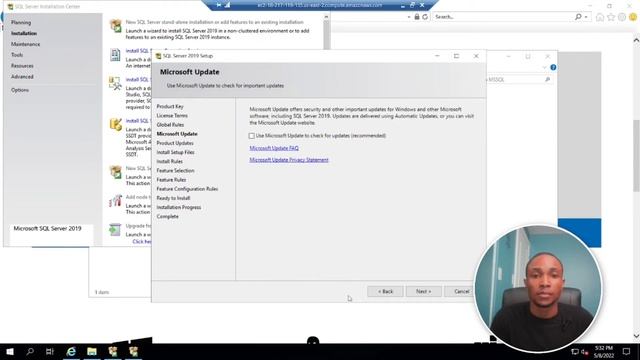Expand the Explorer ribbon chevron

click(x=544, y=67)
